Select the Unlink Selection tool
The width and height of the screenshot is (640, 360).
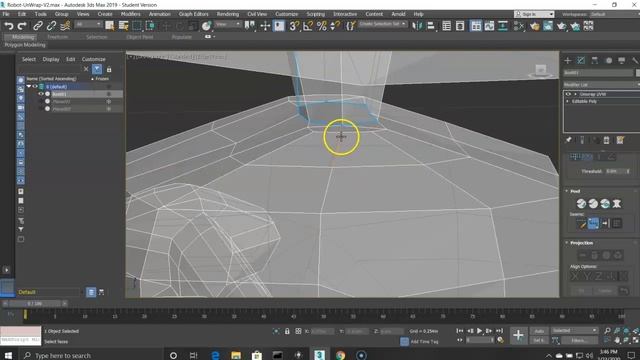(x=51, y=26)
